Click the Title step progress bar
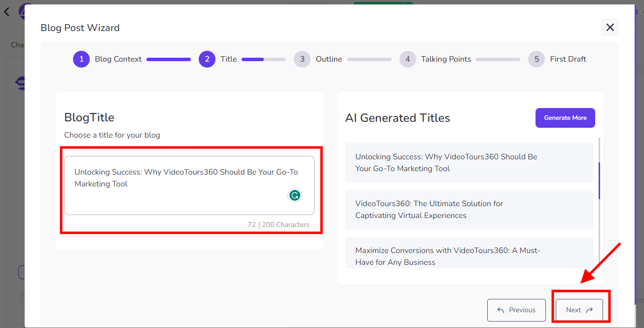The width and height of the screenshot is (644, 328). 264,59
